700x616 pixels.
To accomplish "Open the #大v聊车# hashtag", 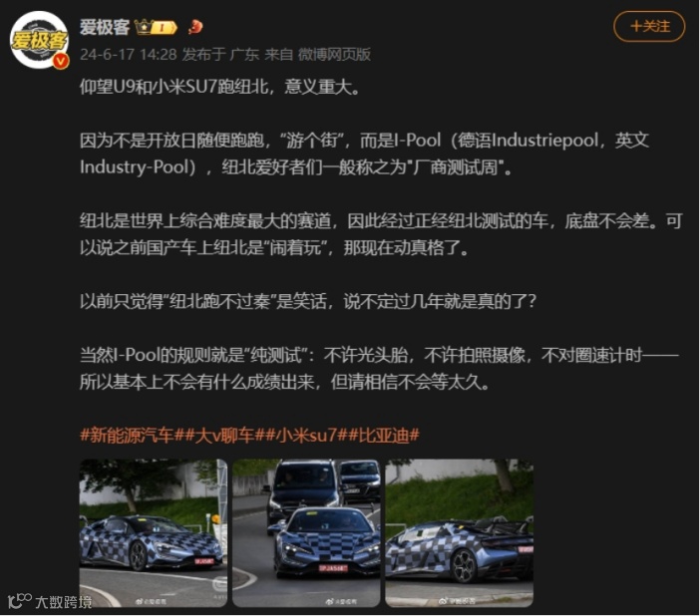I will [x=224, y=435].
